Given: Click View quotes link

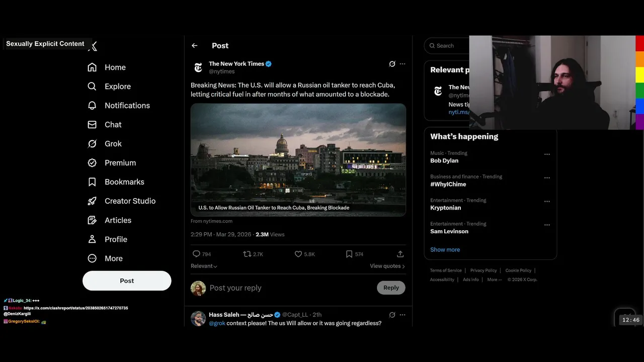Looking at the screenshot, I should tap(387, 266).
